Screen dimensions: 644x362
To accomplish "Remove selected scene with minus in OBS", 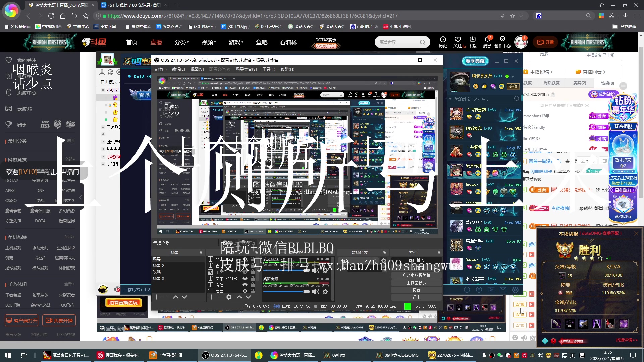I will tap(165, 297).
